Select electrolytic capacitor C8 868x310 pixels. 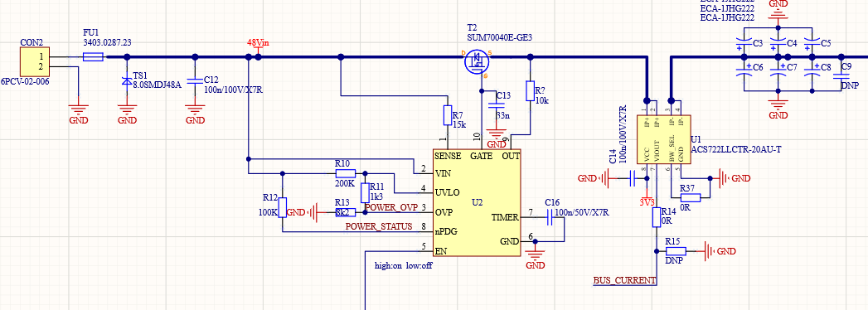pyautogui.click(x=812, y=69)
